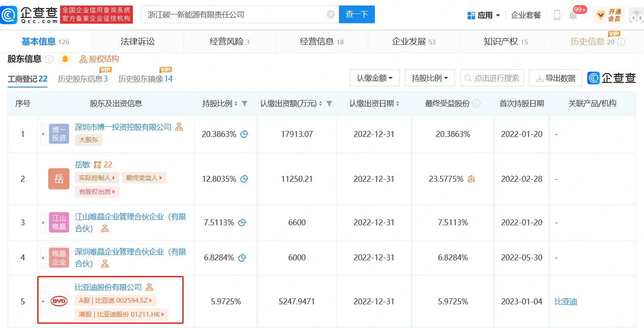Expand row 1 with the plus toggle

pyautogui.click(x=43, y=134)
